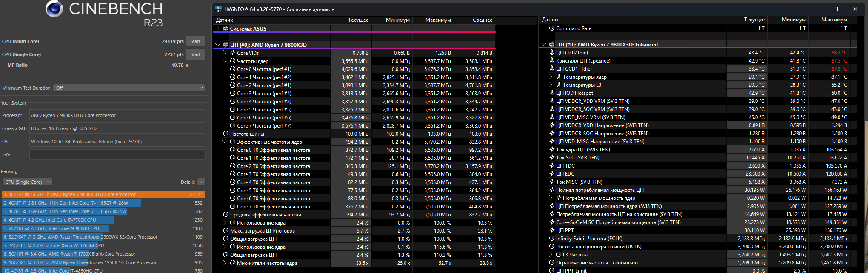Select the AMD Ryzen 7 9800X3D ranking bar
Image resolution: width=868 pixels, height=273 pixels.
click(103, 194)
